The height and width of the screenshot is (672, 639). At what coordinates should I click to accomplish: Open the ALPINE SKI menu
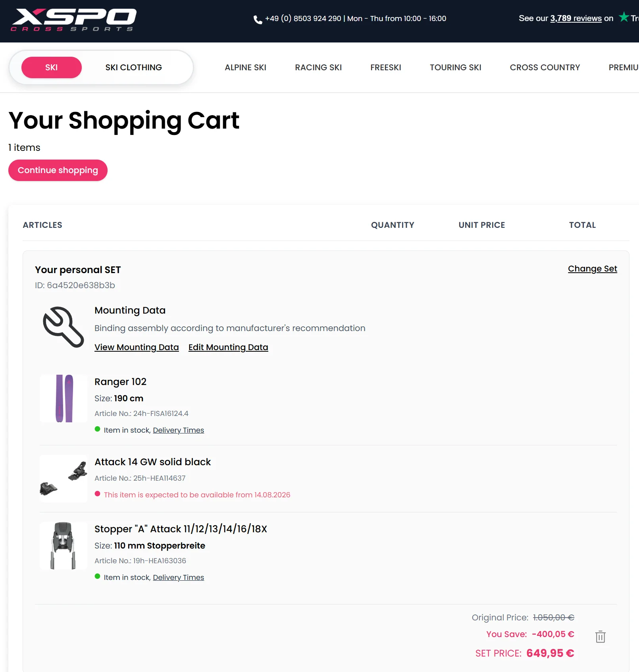(x=245, y=67)
